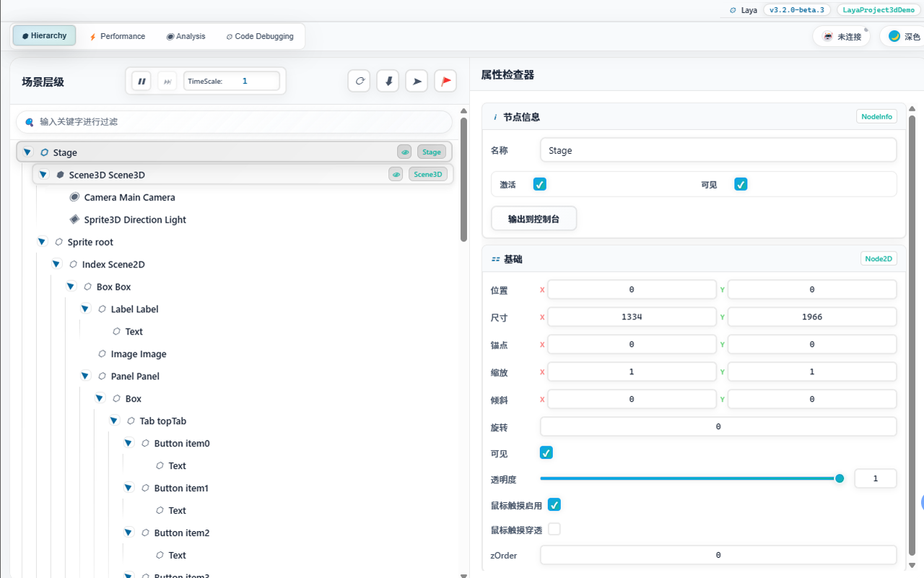The image size is (924, 578).
Task: Uncheck the 鼠标触摸启用 checkbox
Action: pyautogui.click(x=554, y=505)
